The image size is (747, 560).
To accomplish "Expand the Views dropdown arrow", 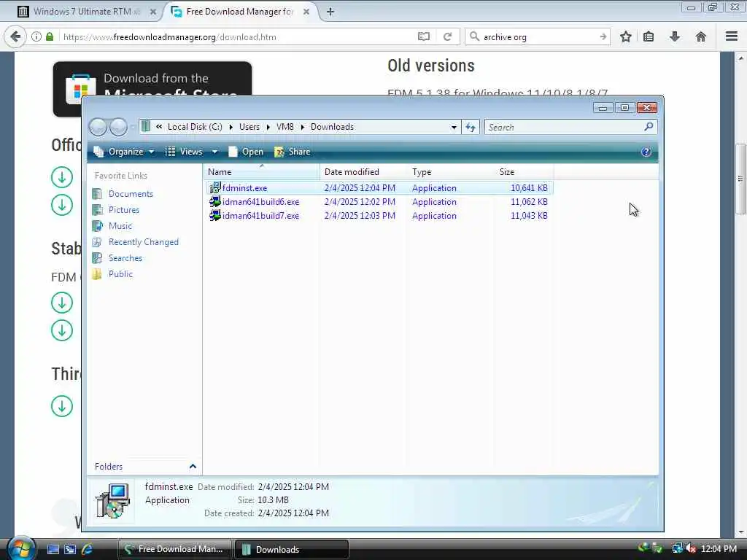I will click(x=214, y=152).
